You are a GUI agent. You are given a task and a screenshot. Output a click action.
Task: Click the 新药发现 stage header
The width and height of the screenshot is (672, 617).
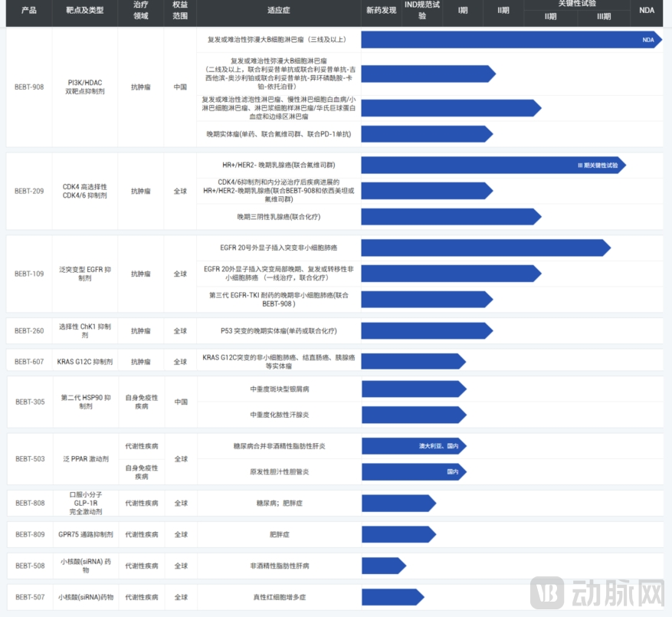click(382, 11)
